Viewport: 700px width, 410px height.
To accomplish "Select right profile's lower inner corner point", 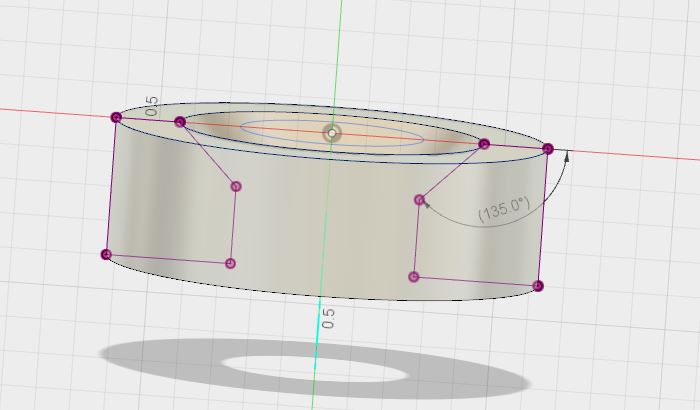I will [414, 277].
